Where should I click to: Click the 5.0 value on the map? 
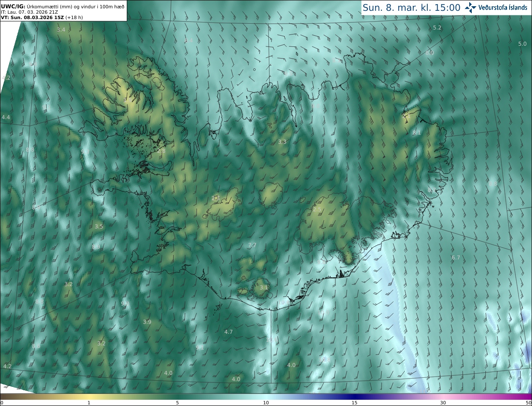click(522, 44)
